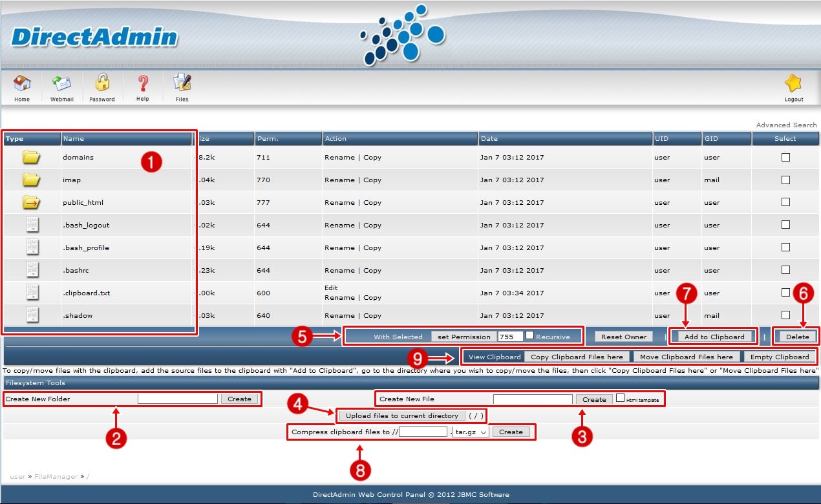821x504 pixels.
Task: Sort by the UID column header
Action: [x=677, y=138]
